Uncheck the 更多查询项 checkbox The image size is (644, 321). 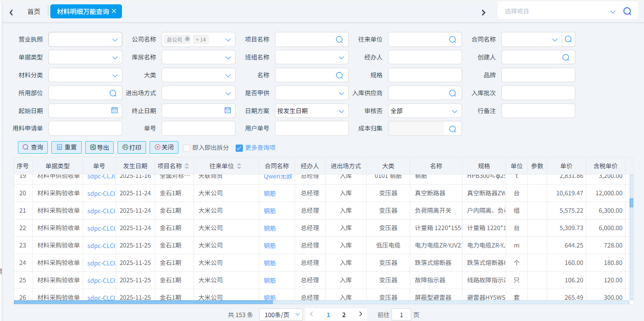click(239, 148)
